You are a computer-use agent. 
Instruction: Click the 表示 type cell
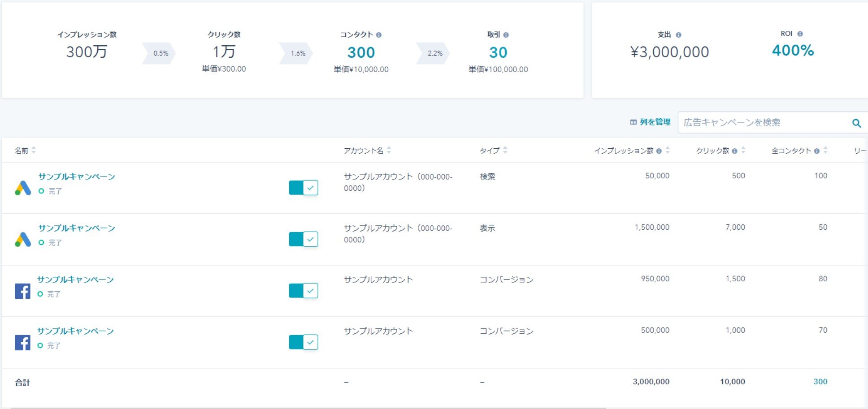487,228
